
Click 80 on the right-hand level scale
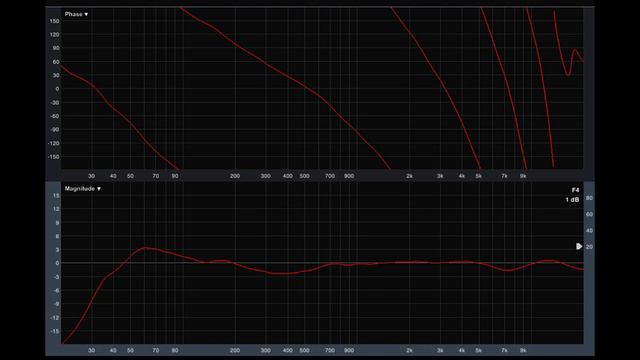pos(589,198)
